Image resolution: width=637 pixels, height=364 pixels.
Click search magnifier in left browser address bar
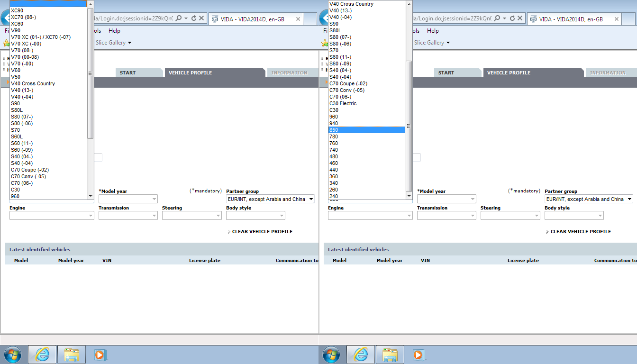point(179,18)
